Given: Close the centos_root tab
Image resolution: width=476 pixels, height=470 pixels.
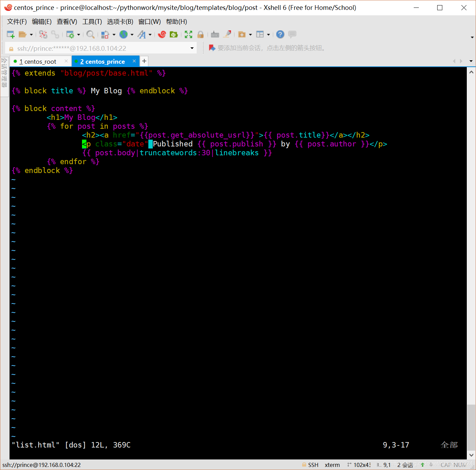Looking at the screenshot, I should 66,61.
